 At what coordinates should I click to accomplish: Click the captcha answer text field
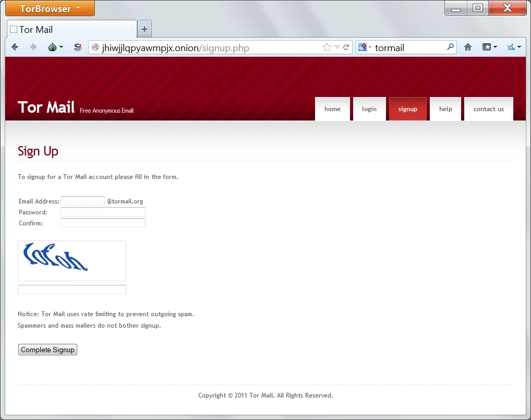pyautogui.click(x=72, y=290)
